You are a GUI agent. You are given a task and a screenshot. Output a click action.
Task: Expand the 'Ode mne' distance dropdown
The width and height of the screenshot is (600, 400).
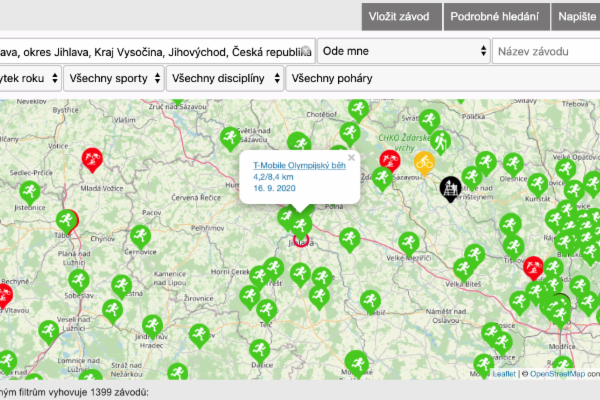405,51
